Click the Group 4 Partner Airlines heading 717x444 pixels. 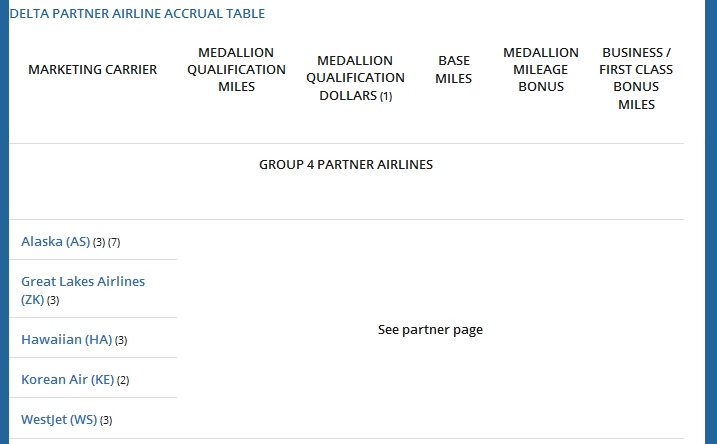point(346,164)
